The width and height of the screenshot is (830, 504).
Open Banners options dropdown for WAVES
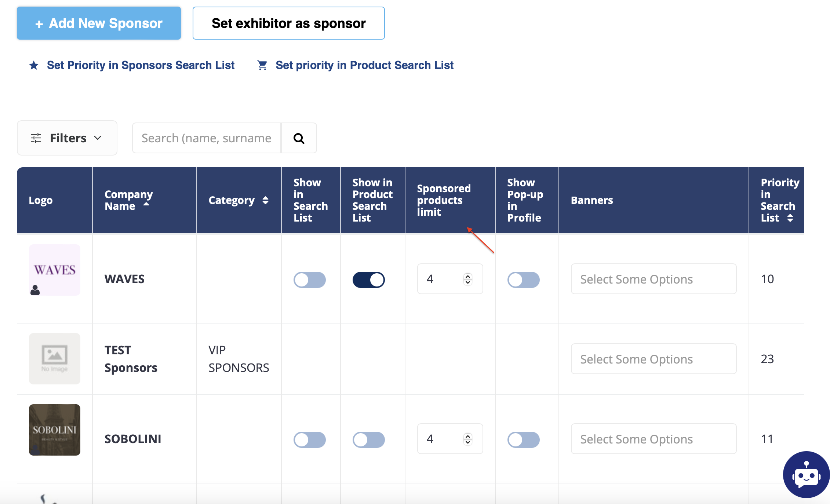[x=653, y=279]
